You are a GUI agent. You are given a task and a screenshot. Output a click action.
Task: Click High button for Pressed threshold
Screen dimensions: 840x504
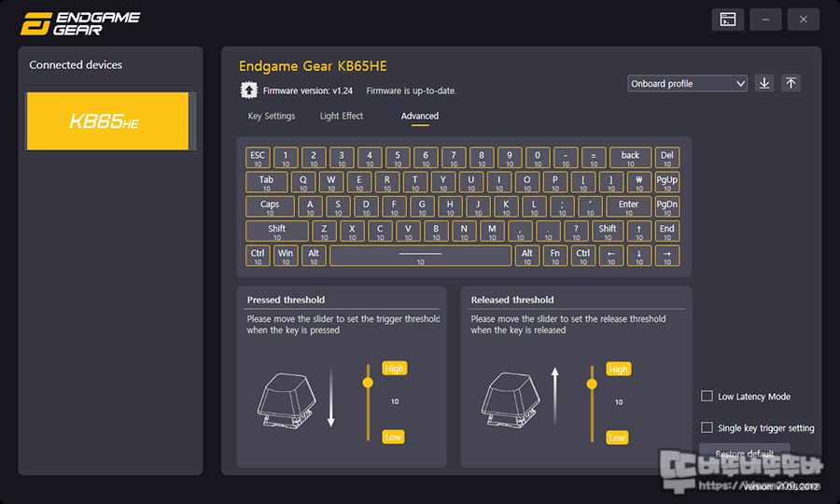tap(394, 368)
